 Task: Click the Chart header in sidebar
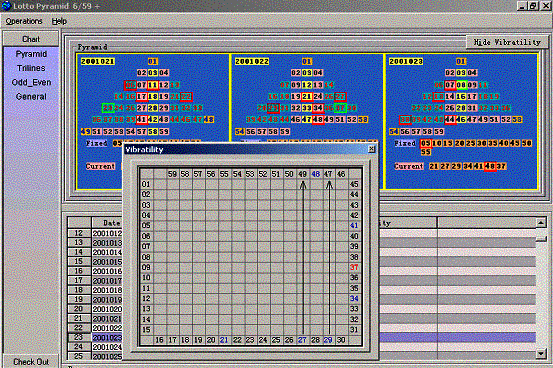(31, 39)
